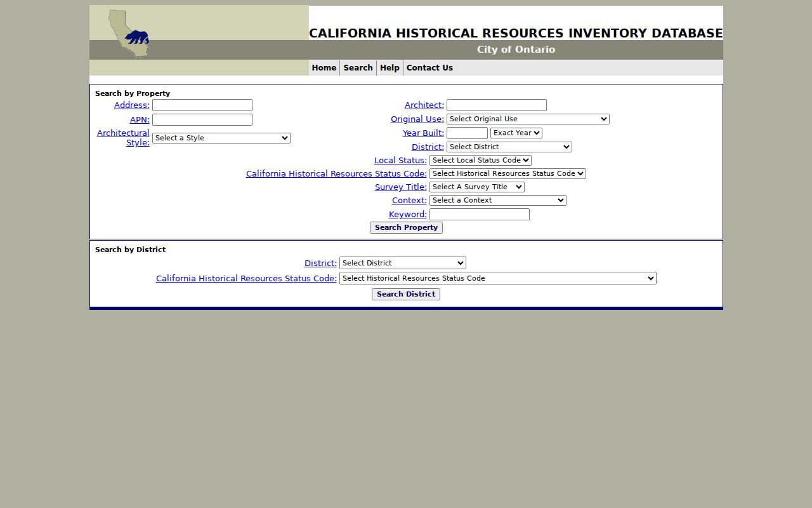Viewport: 812px width, 508px height.
Task: Follow the Survey Title link
Action: pyautogui.click(x=401, y=187)
